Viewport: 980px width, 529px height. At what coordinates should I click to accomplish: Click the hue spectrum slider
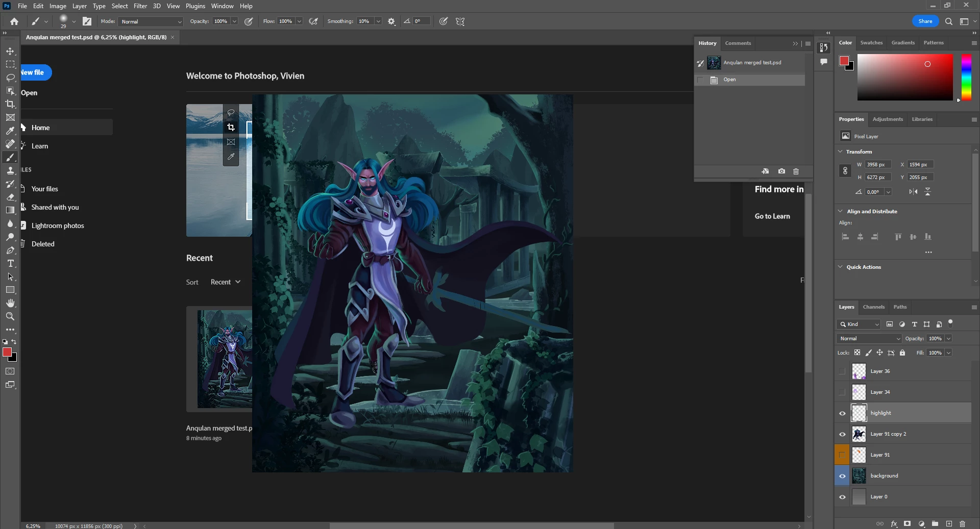(x=966, y=77)
